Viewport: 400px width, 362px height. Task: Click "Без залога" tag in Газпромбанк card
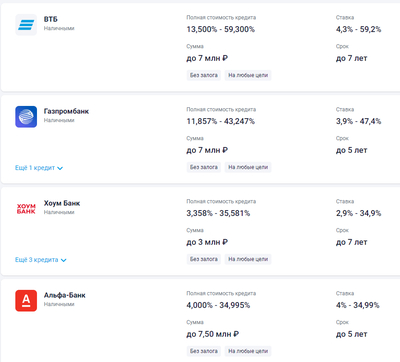[x=204, y=167]
